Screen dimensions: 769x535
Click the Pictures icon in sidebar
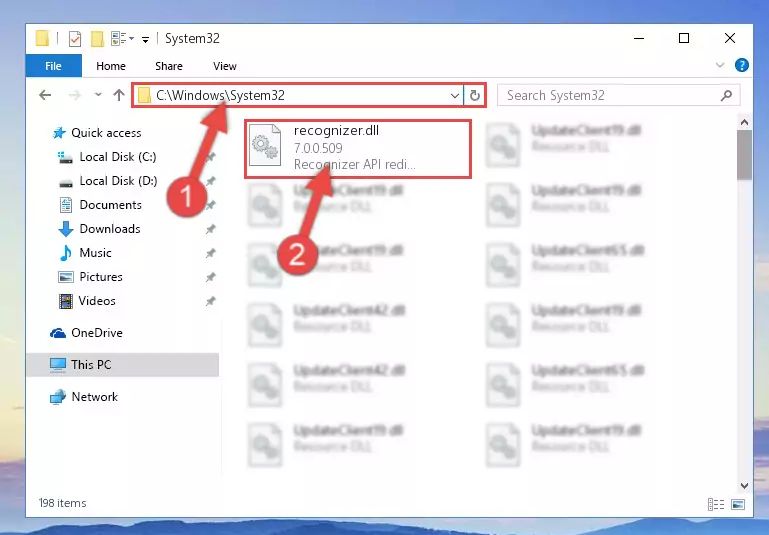point(66,277)
